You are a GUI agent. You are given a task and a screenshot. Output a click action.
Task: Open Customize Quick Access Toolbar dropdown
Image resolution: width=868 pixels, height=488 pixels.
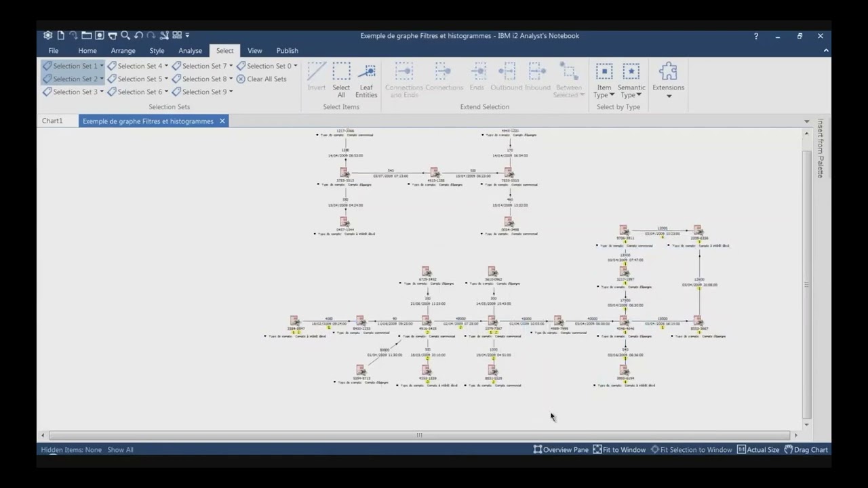(187, 35)
